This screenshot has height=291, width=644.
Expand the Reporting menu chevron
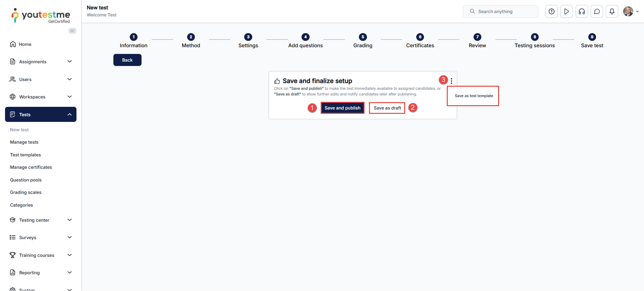(70, 273)
